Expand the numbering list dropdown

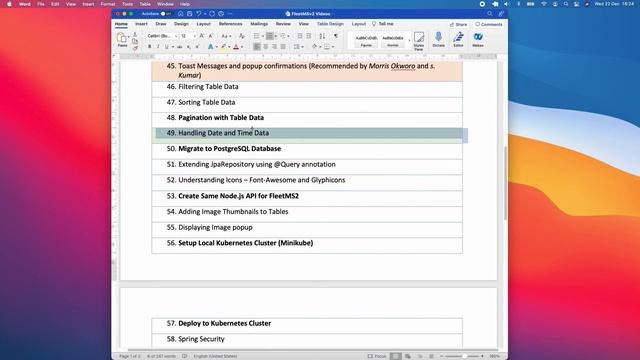pyautogui.click(x=276, y=36)
